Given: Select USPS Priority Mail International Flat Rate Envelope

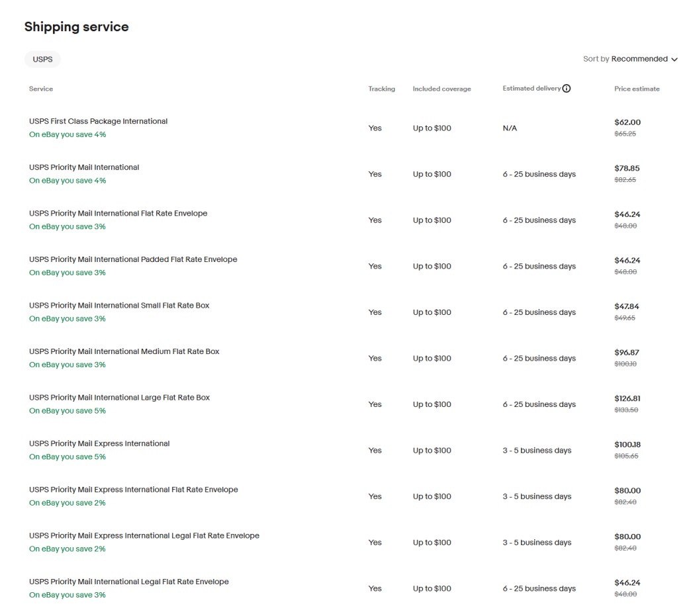Looking at the screenshot, I should (x=118, y=213).
